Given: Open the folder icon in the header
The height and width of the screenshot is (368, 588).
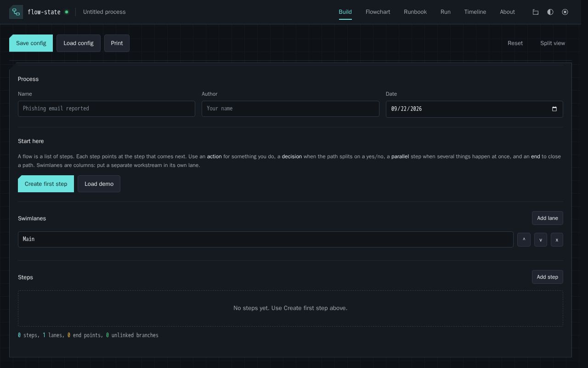Looking at the screenshot, I should (536, 12).
